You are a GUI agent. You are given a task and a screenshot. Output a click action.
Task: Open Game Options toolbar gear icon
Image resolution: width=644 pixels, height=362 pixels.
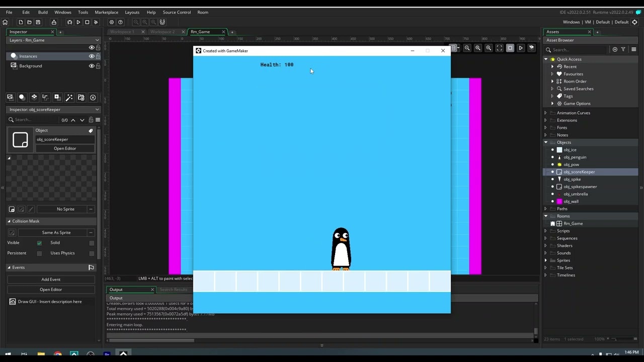(x=112, y=22)
